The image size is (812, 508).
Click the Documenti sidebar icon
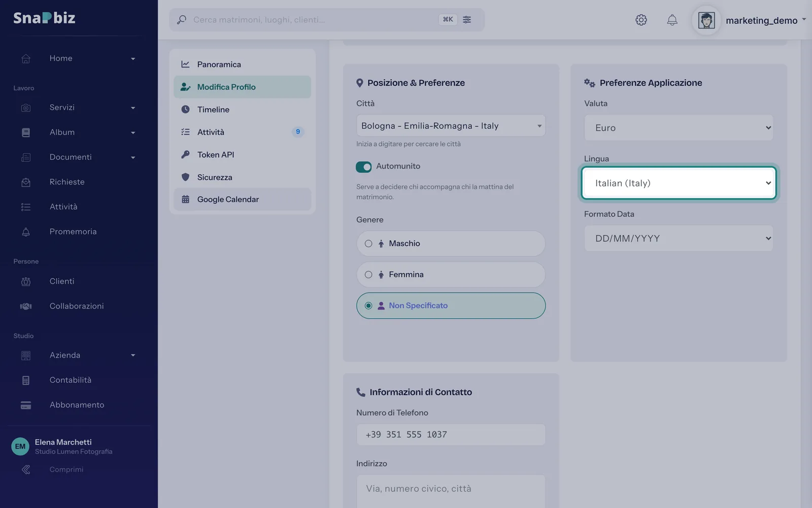click(26, 157)
